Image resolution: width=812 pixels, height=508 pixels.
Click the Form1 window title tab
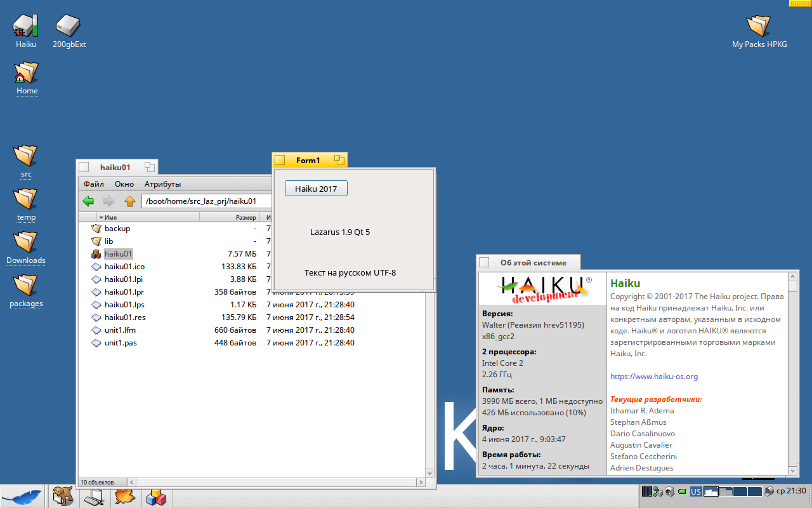308,161
